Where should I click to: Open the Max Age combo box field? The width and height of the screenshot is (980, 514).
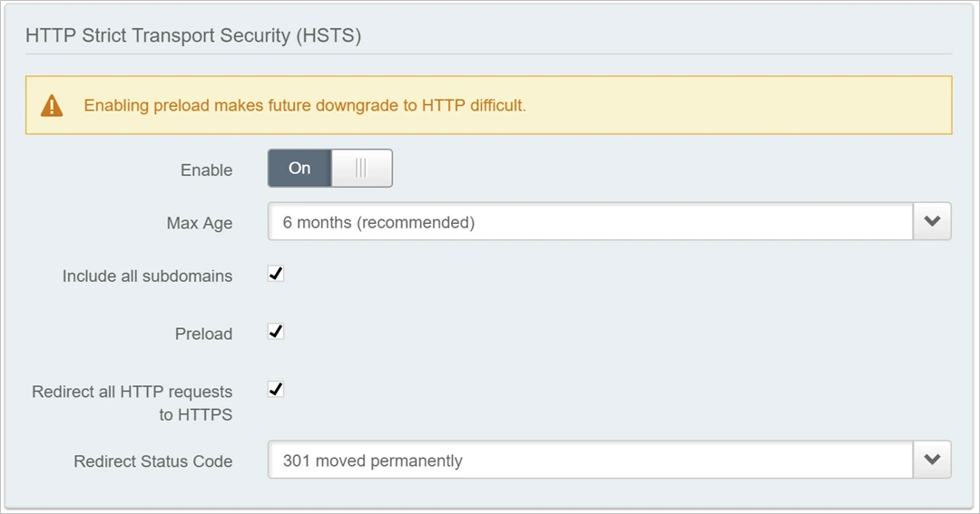pyautogui.click(x=590, y=222)
